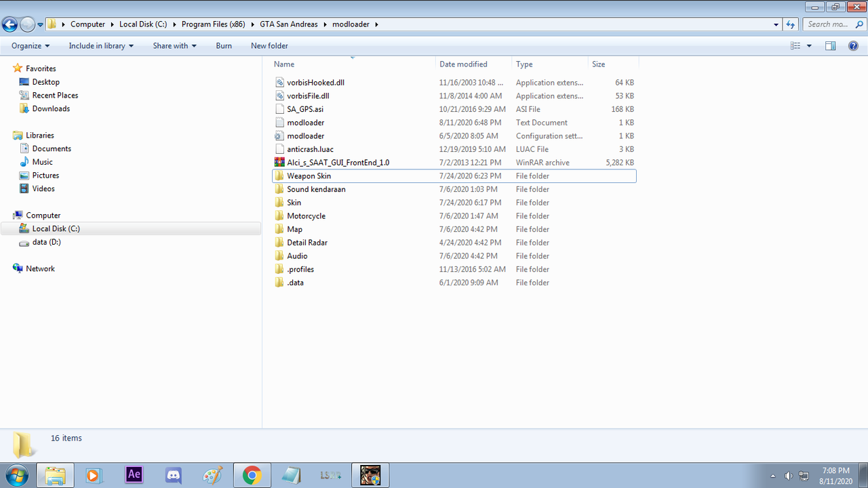Select Local Disk (C:) in navigation pane

(56, 229)
